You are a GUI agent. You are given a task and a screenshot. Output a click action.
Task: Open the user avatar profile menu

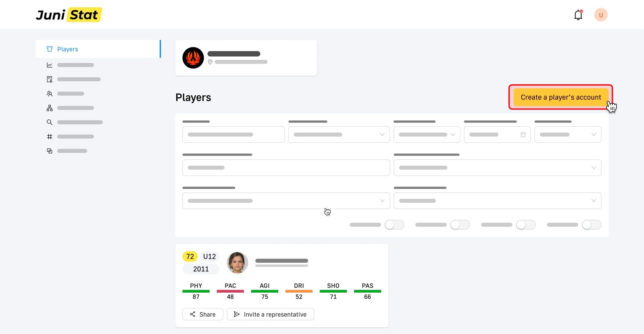[601, 15]
